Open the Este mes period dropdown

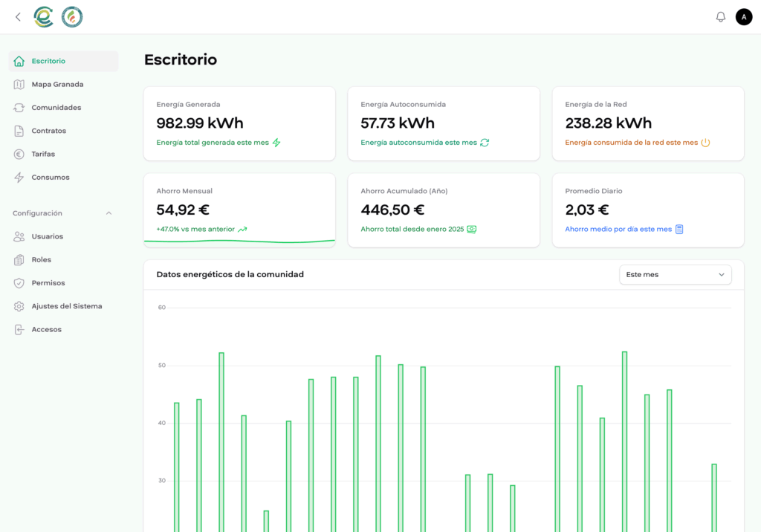674,274
